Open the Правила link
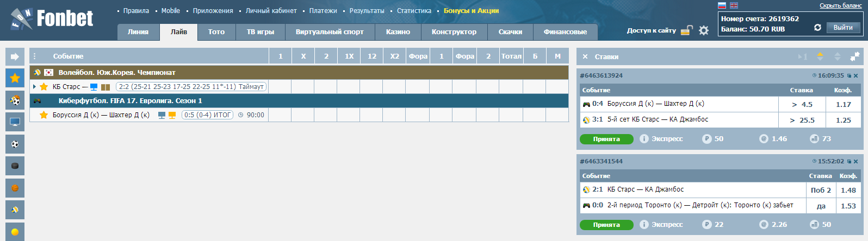Image resolution: width=868 pixels, height=241 pixels. (136, 11)
